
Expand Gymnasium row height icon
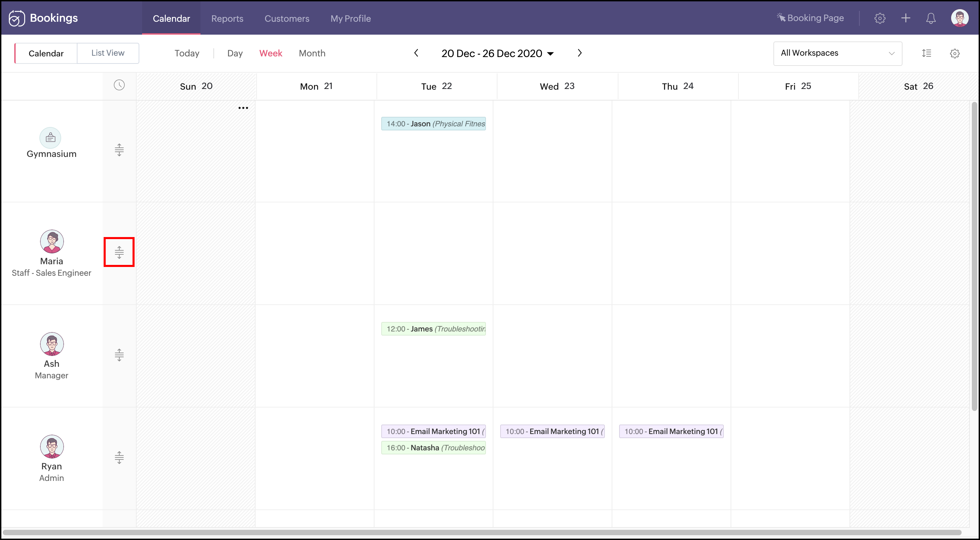pos(119,150)
